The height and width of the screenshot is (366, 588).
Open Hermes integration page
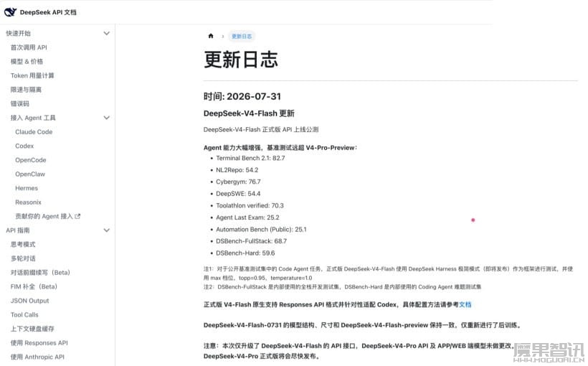(27, 188)
